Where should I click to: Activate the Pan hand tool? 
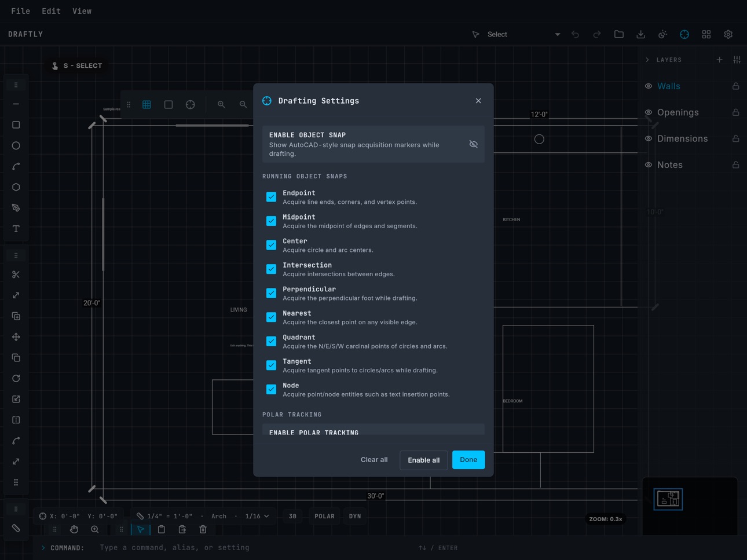(x=74, y=529)
